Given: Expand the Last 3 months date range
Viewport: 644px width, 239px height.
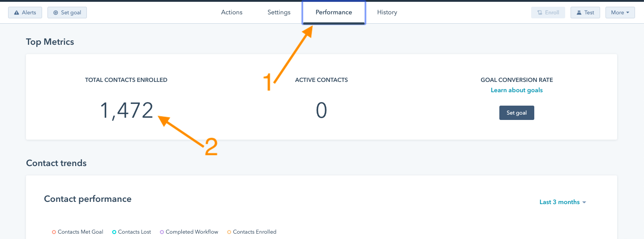Looking at the screenshot, I should (x=562, y=202).
